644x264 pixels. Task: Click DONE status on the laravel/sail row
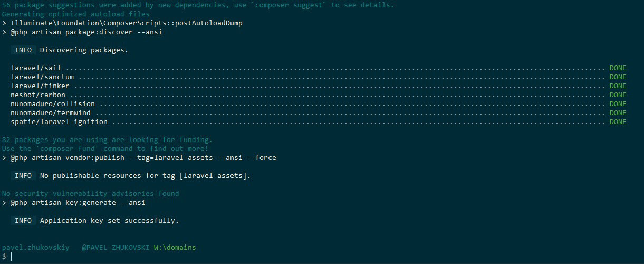point(618,68)
